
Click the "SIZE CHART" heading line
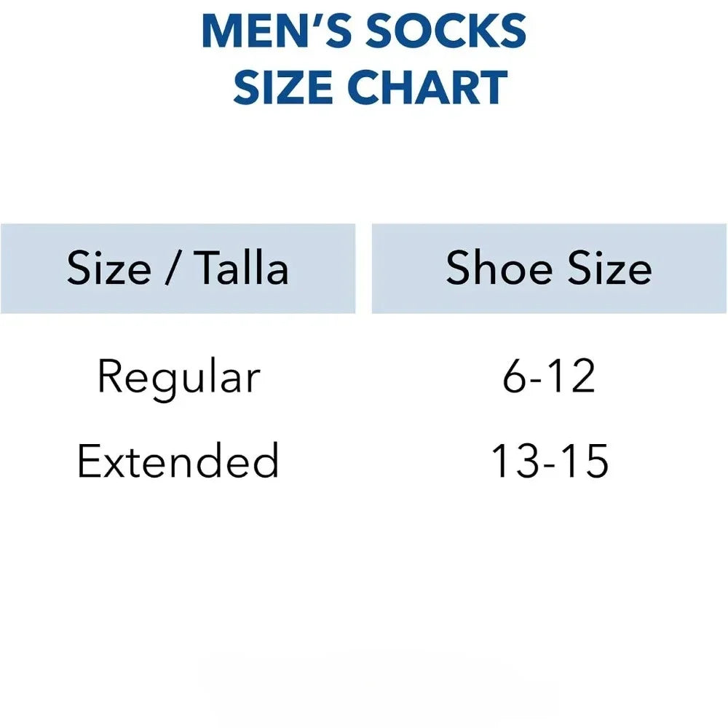370,87
